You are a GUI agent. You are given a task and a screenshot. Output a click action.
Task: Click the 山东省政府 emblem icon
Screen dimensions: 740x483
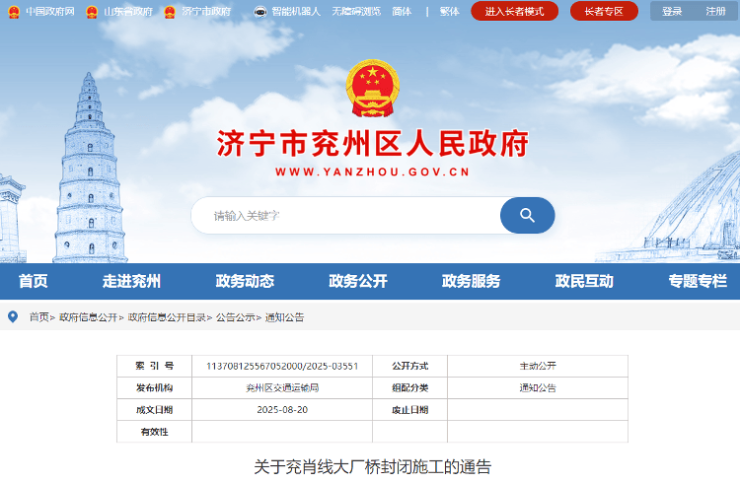click(92, 12)
